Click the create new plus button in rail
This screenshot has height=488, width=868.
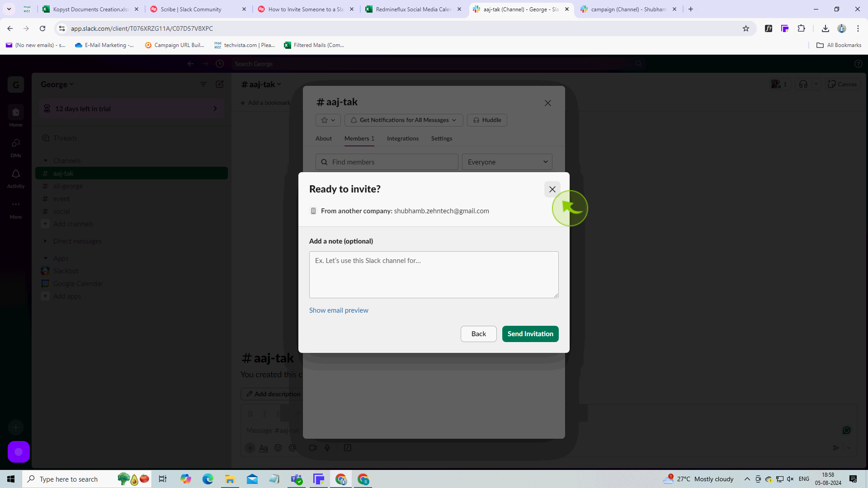16,427
